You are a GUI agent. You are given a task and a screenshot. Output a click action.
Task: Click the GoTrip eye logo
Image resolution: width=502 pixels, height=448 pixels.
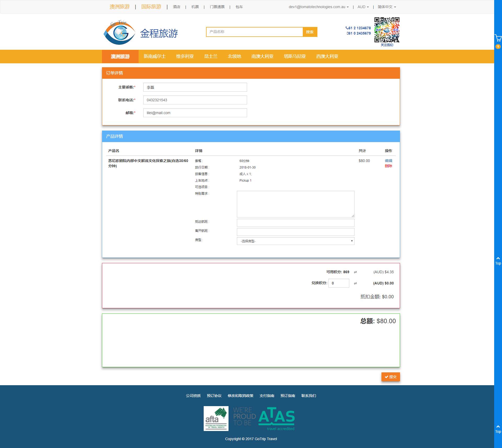(119, 33)
